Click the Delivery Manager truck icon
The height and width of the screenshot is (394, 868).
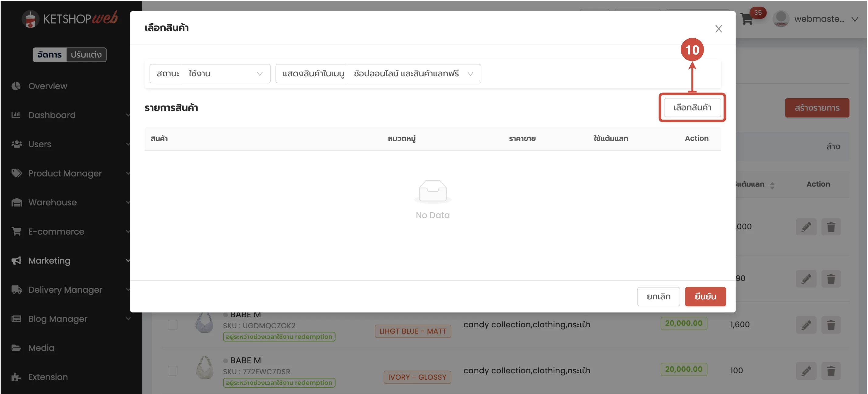click(x=16, y=289)
